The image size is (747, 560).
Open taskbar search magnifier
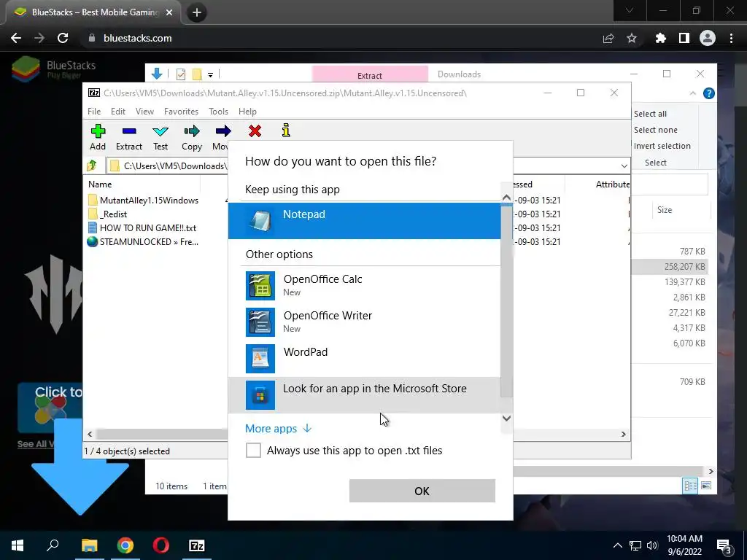(x=53, y=545)
